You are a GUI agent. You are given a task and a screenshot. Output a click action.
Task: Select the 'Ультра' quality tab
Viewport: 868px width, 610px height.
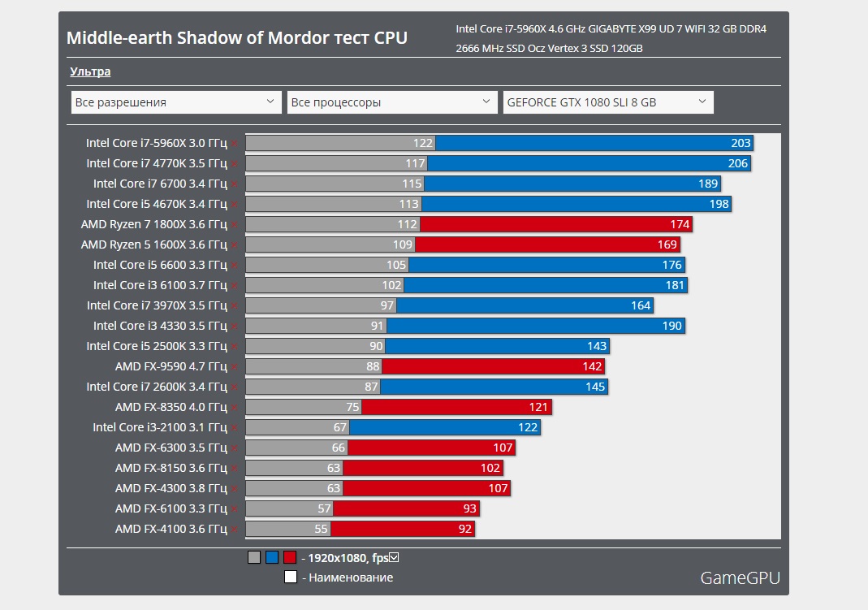click(x=90, y=71)
